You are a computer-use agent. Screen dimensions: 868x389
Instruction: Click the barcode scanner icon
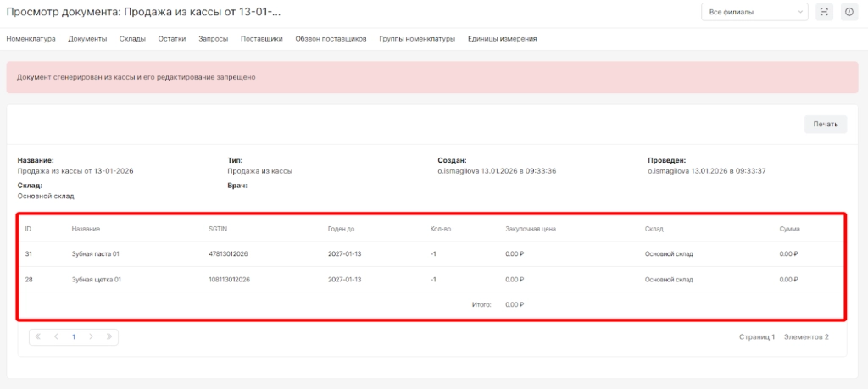pos(824,12)
